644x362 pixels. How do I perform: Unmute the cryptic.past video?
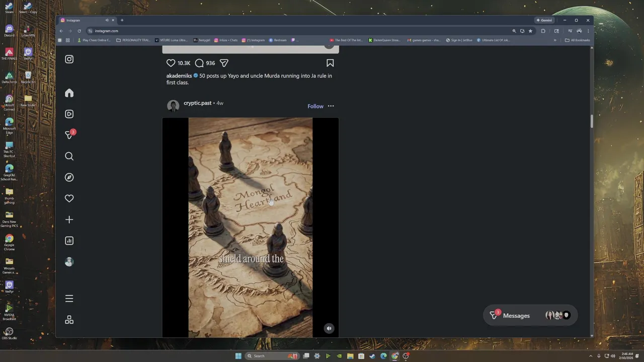click(x=329, y=328)
